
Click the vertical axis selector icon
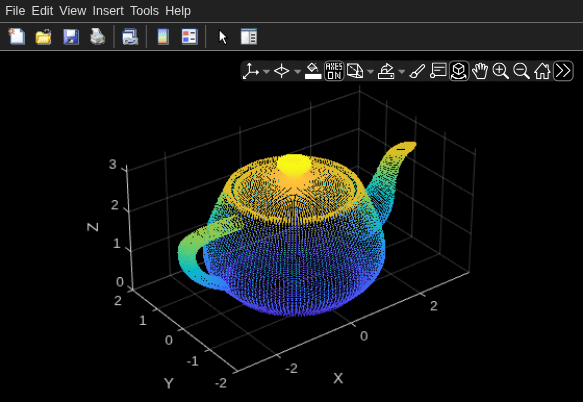tap(251, 71)
